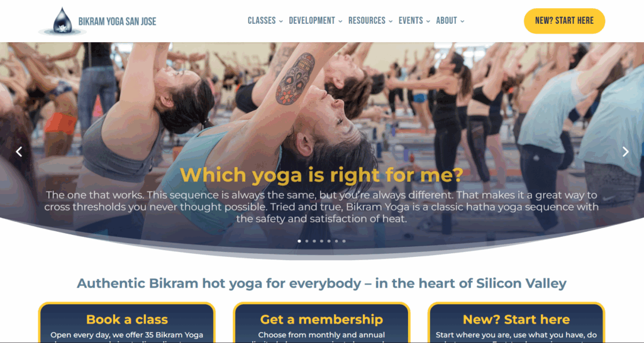Image resolution: width=644 pixels, height=343 pixels.
Task: Open the Events menu item
Action: tap(414, 21)
